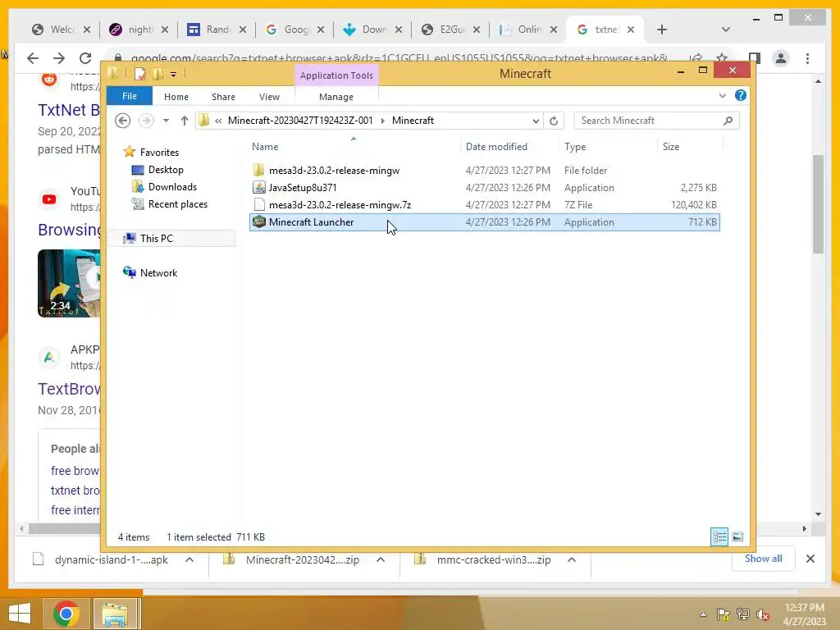Expand the Explorer ribbon

click(722, 95)
